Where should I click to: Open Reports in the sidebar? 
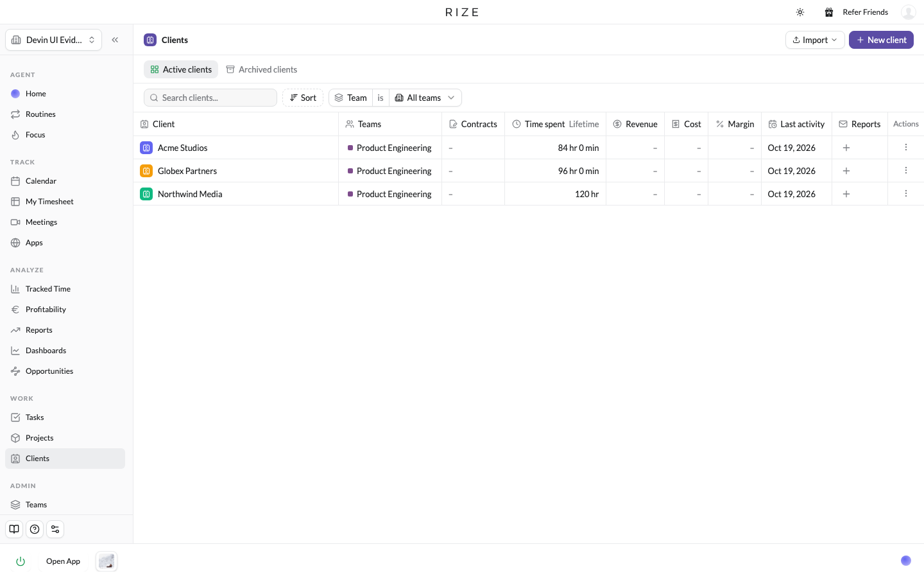pyautogui.click(x=65, y=330)
